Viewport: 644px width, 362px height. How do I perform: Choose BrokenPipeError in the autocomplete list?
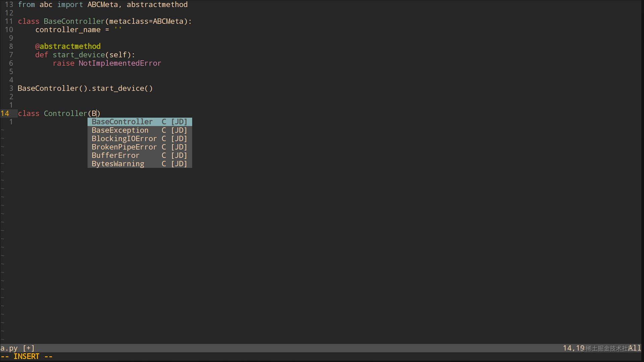(x=124, y=147)
